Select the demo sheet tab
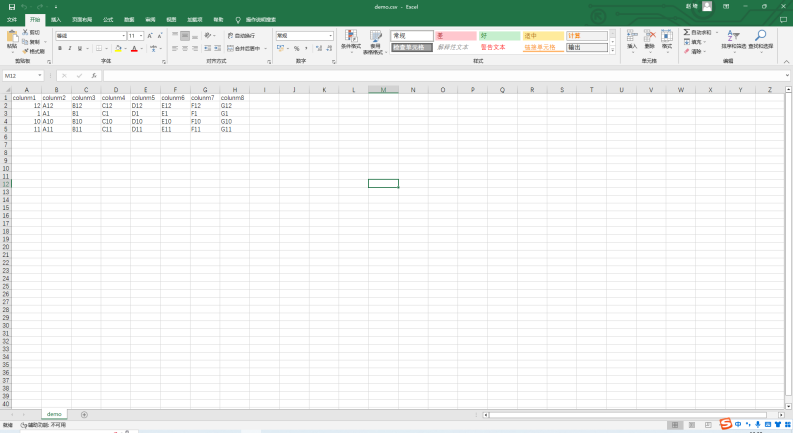This screenshot has width=793, height=433. [x=54, y=414]
